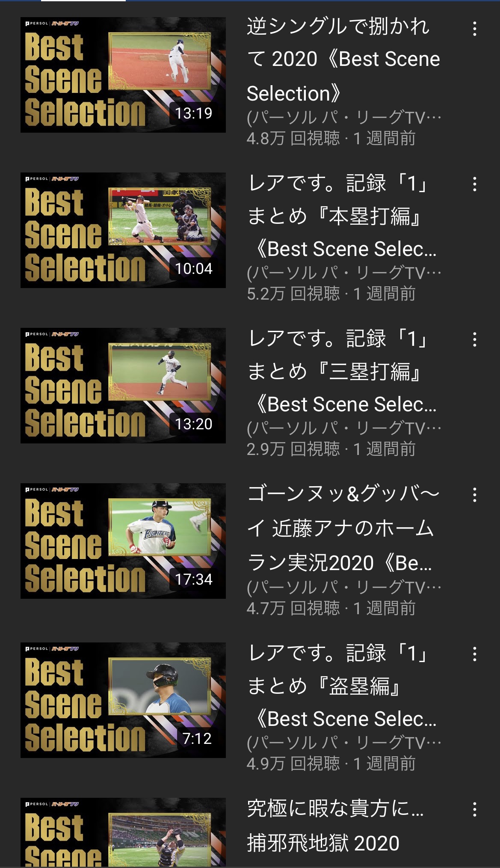500x868 pixels.
Task: Open video titled レアです。記録「1」まとめ『盗塁編』
Action: pyautogui.click(x=342, y=686)
